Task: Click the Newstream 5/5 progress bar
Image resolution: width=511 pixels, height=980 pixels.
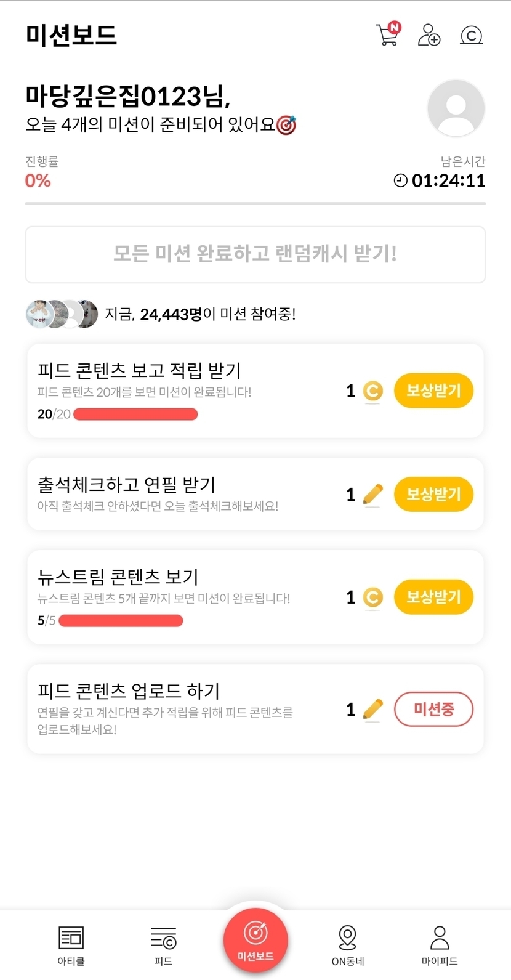Action: tap(121, 620)
